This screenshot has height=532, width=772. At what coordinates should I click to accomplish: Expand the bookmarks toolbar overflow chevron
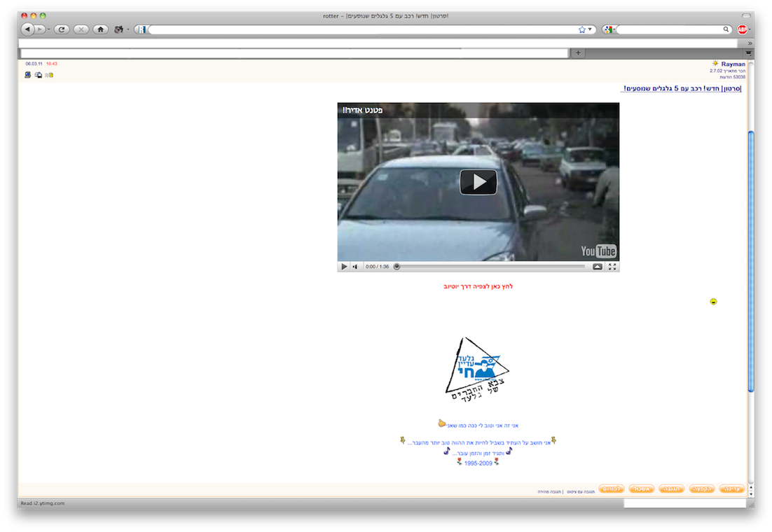coord(750,43)
